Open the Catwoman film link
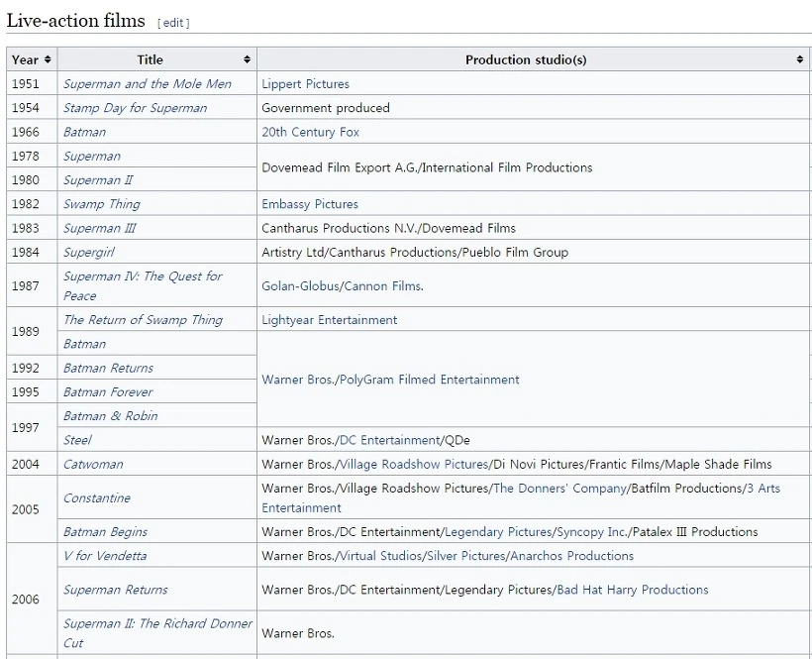The image size is (812, 659). point(93,464)
